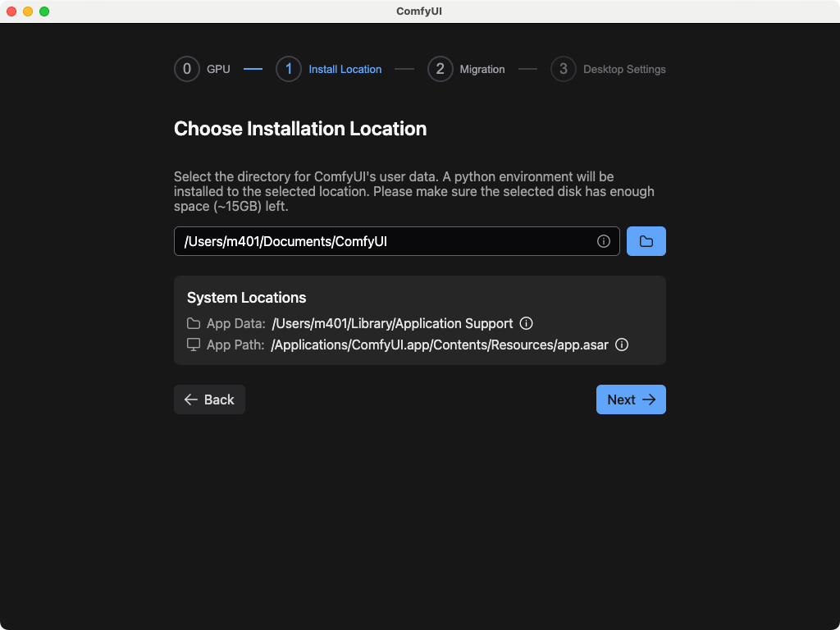Click the Install Location step circle
840x630 pixels.
coord(289,69)
